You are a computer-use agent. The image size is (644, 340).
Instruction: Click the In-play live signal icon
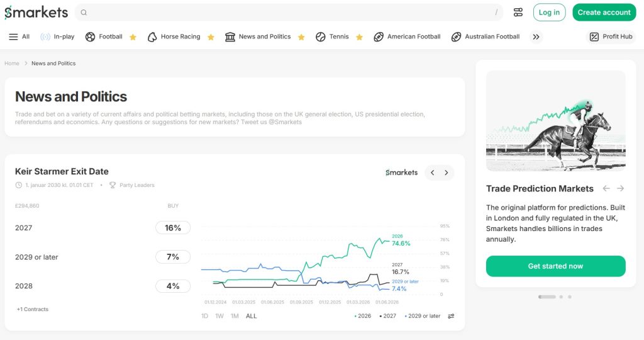[x=45, y=37]
